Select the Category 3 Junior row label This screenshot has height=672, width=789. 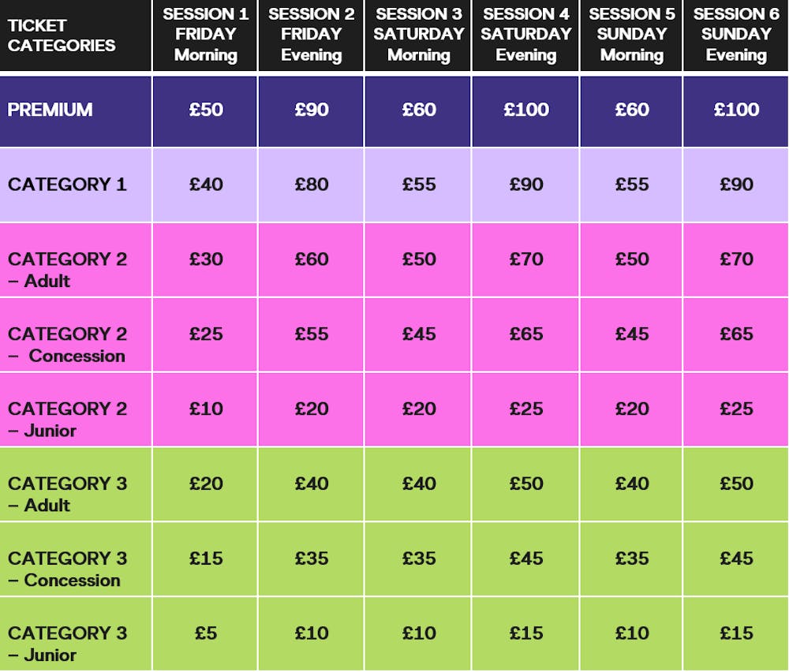click(x=67, y=643)
